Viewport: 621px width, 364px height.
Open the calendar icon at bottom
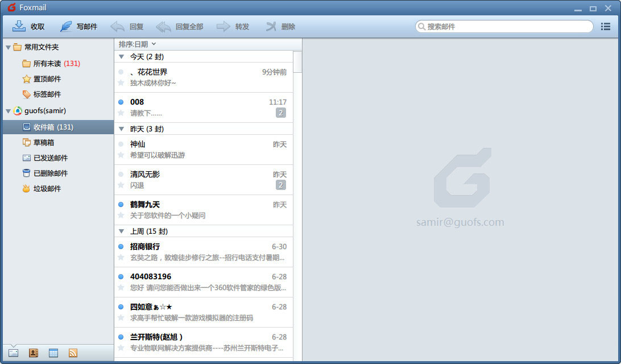[53, 353]
